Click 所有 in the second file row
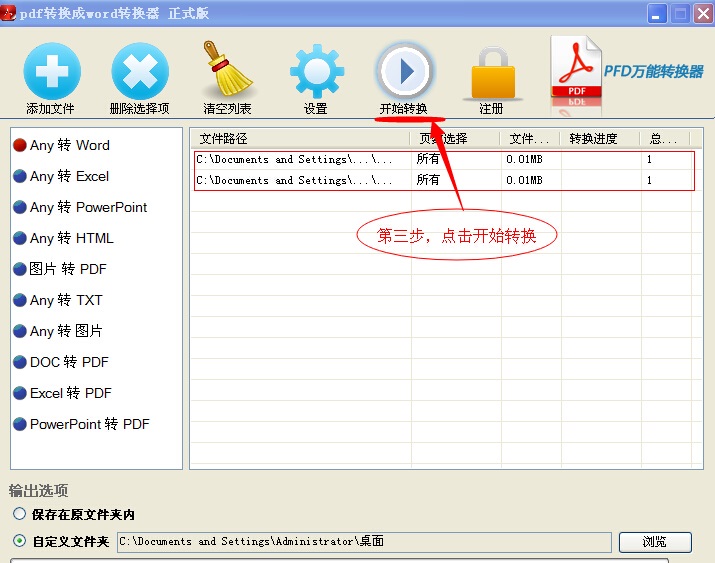The width and height of the screenshot is (715, 563). pyautogui.click(x=428, y=180)
